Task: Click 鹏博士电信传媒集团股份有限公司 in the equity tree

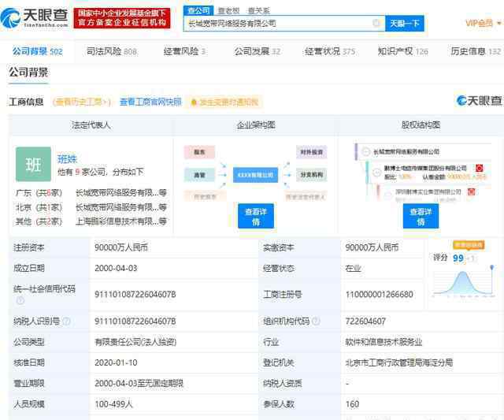Action: pyautogui.click(x=425, y=168)
